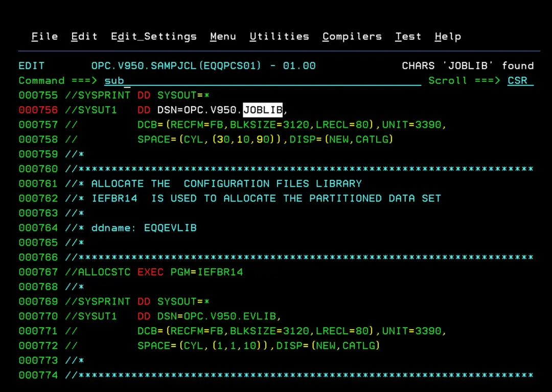552x392 pixels.
Task: Open the Menu menu item
Action: pyautogui.click(x=223, y=37)
